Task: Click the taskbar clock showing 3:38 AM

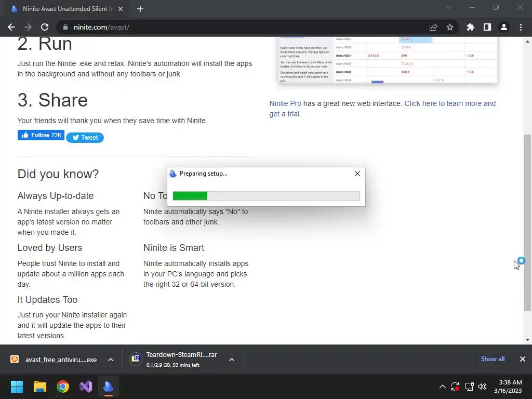Action: [x=508, y=387]
